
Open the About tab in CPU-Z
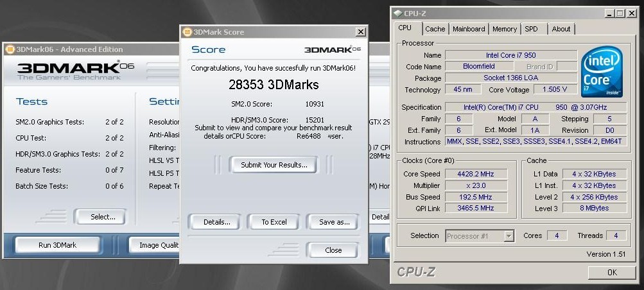click(x=561, y=29)
